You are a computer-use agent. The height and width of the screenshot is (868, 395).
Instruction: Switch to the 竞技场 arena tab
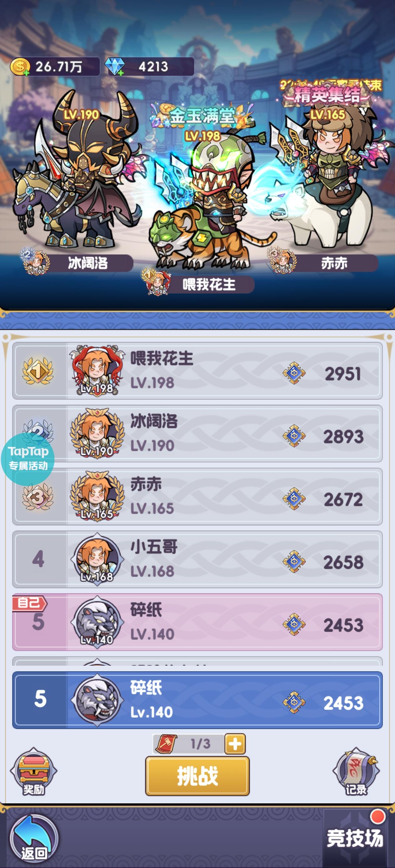[x=355, y=838]
